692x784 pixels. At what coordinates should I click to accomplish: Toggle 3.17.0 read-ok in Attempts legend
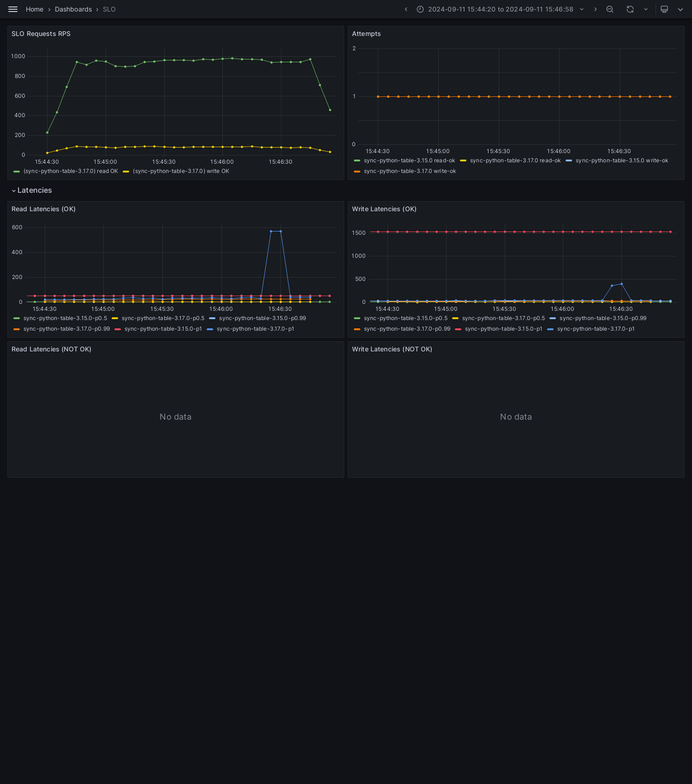[515, 160]
